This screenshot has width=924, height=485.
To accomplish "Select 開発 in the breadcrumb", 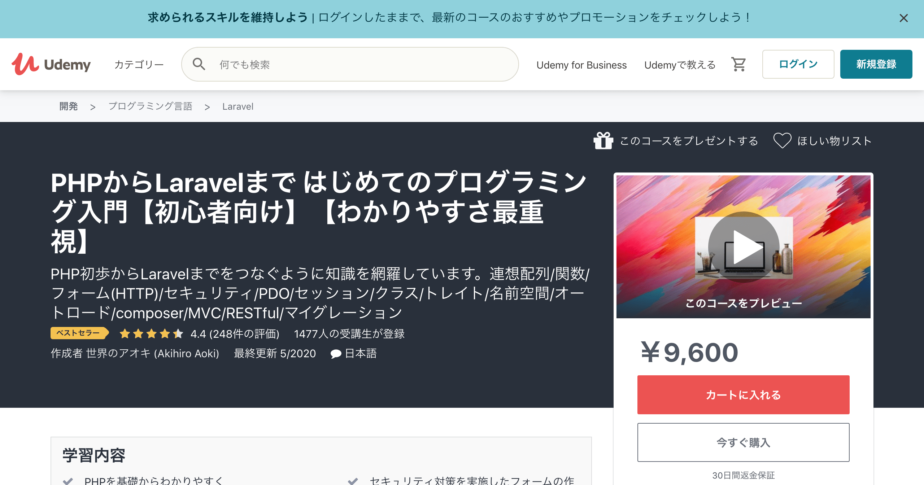I will pos(68,106).
